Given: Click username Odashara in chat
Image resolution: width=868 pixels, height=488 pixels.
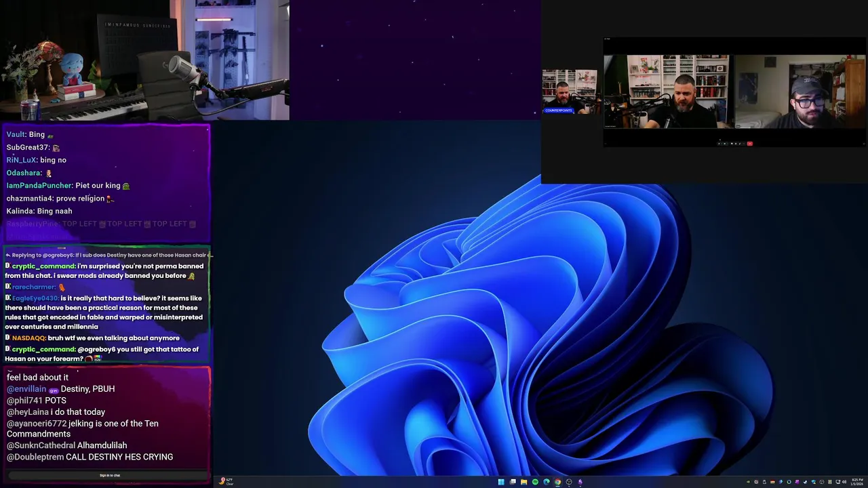Looking at the screenshot, I should pos(24,173).
